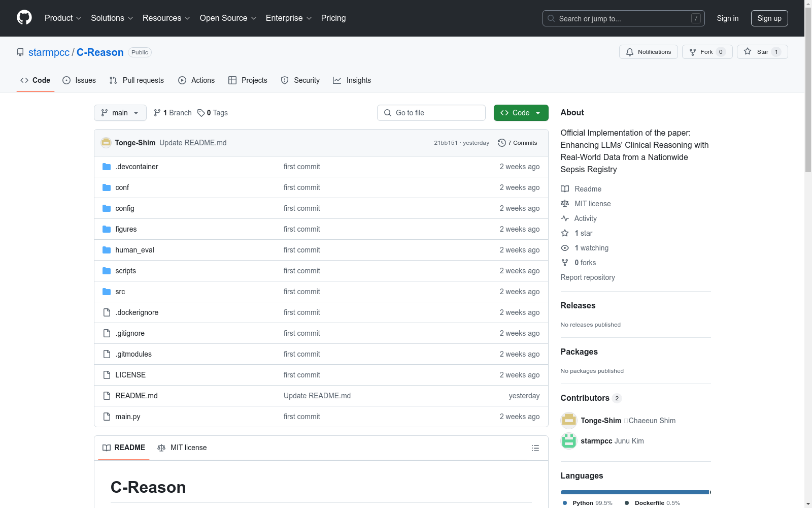The image size is (812, 508).
Task: Click the main.py file icon
Action: 107,417
